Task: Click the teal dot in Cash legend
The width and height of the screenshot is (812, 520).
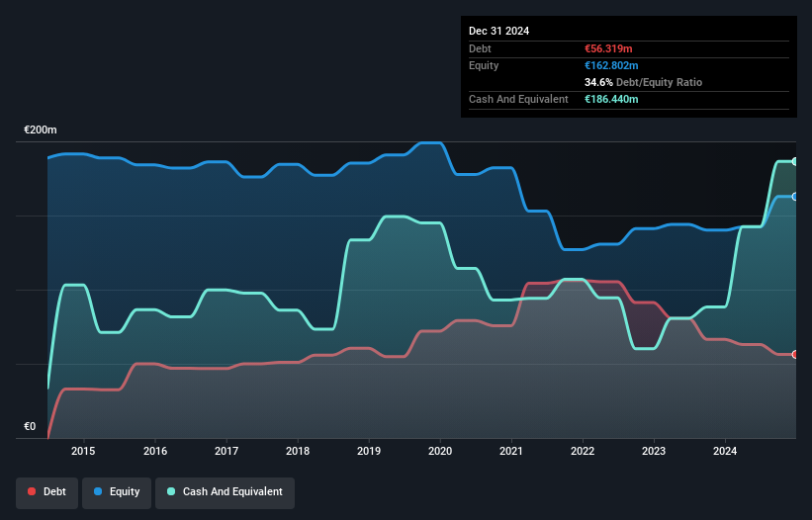Action: (x=172, y=491)
